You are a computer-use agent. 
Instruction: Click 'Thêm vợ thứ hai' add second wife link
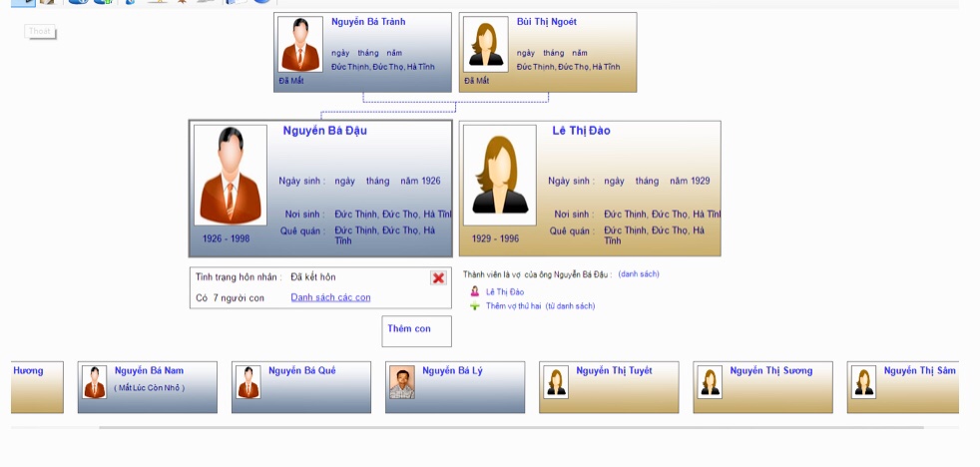click(x=514, y=306)
